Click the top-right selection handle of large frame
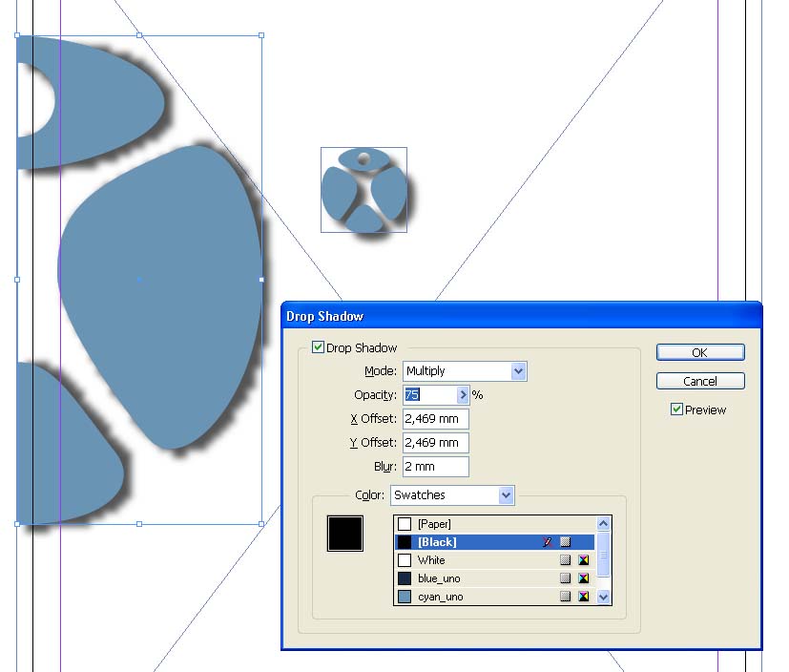789x672 pixels. click(261, 35)
